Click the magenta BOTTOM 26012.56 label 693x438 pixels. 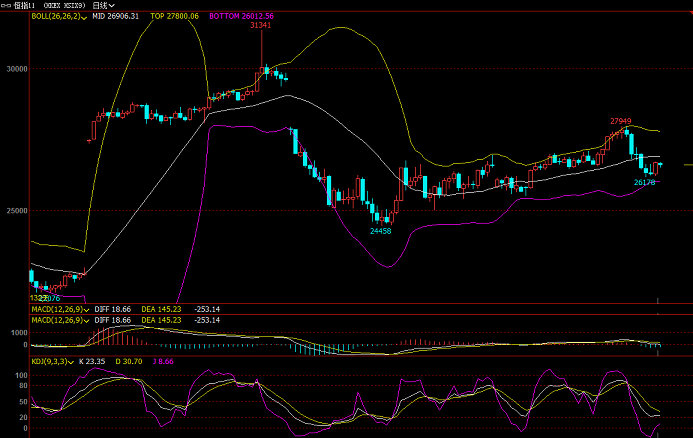tap(241, 17)
